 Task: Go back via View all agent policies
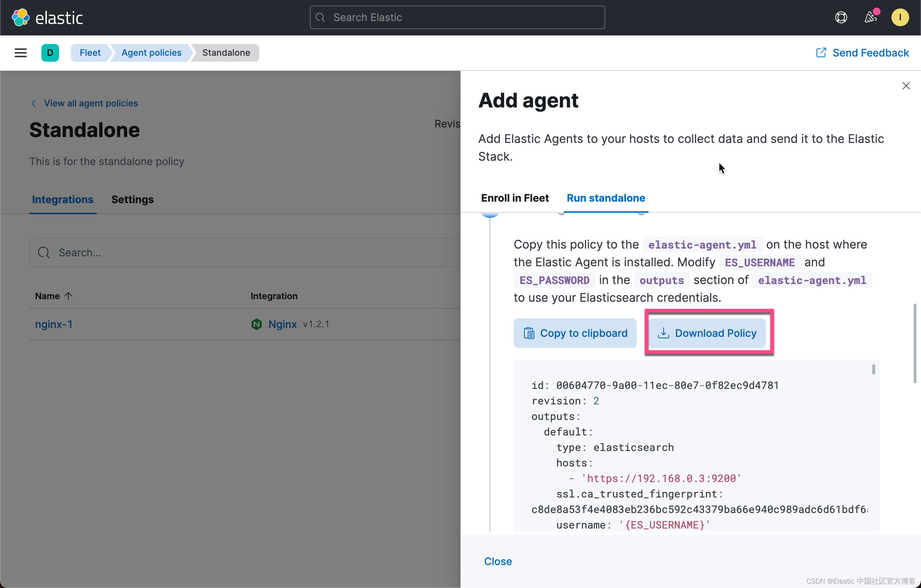90,103
